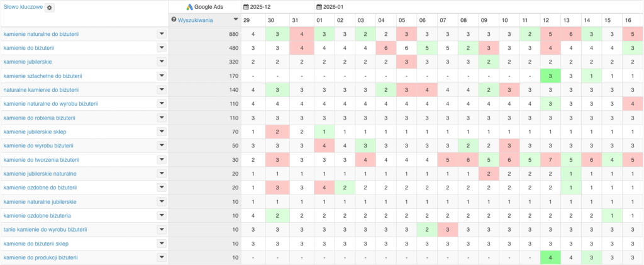Screen dimensions: 644x265
Task: Select the Słowo kluczowe column header
Action: (22, 7)
